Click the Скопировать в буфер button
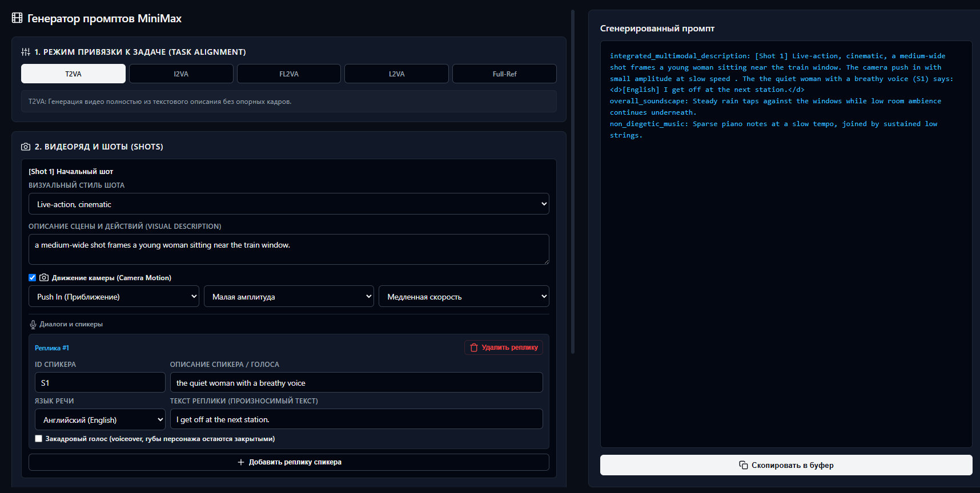The image size is (980, 493). (786, 465)
